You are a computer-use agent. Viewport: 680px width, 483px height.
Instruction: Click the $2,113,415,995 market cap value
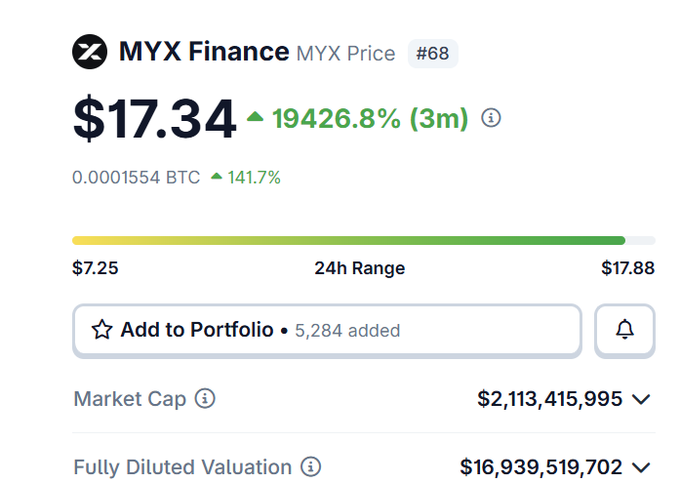(549, 398)
